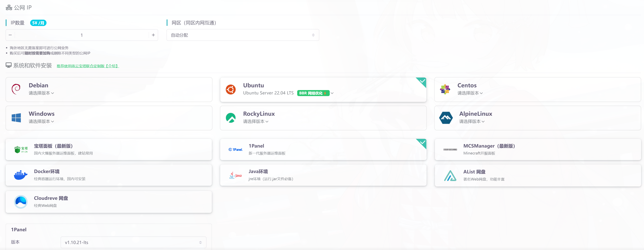Expand RockyLinux 请选择版本 chevron

click(x=267, y=122)
